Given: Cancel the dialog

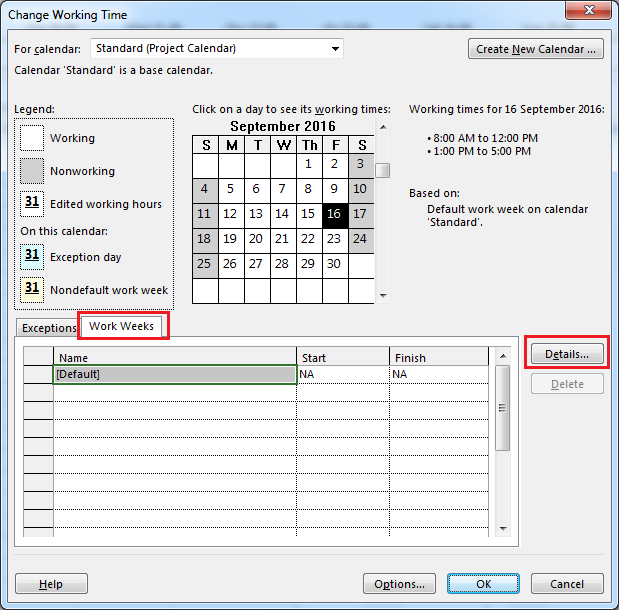Looking at the screenshot, I should (567, 584).
